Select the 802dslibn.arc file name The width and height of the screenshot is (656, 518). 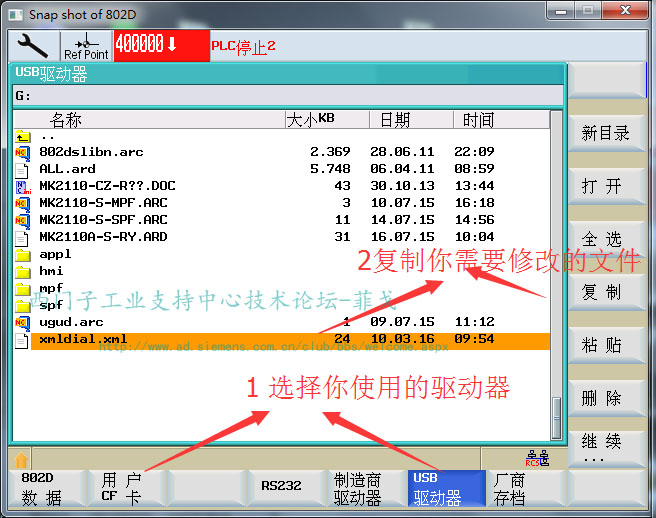(91, 152)
